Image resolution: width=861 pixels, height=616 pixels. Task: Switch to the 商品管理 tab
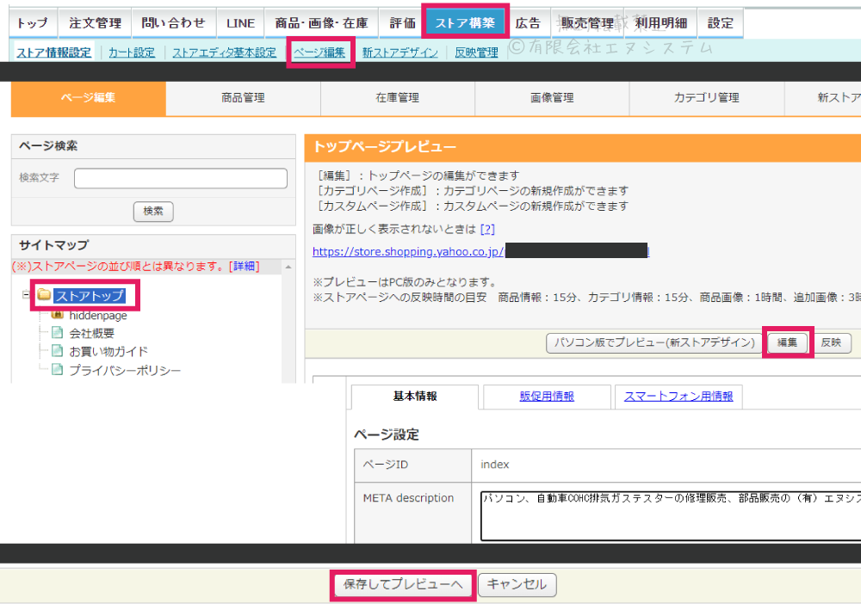pyautogui.click(x=244, y=98)
